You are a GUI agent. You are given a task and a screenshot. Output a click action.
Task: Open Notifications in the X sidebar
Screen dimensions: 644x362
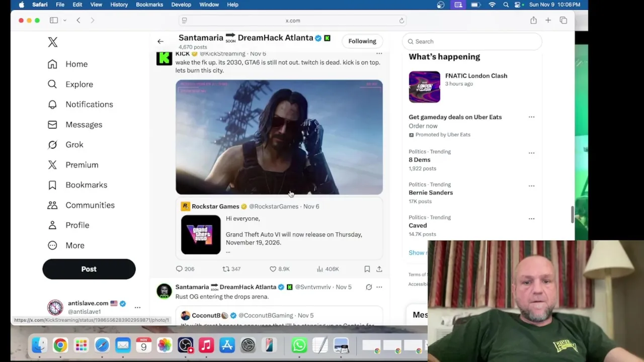pos(80,104)
